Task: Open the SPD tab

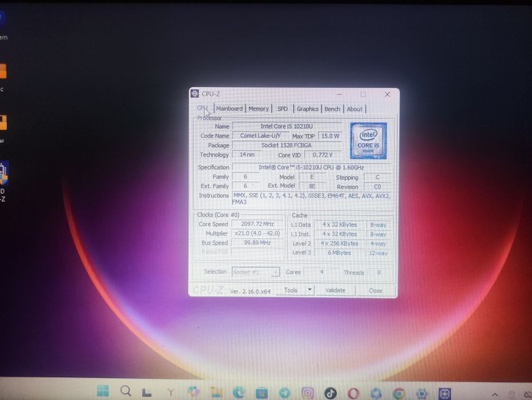Action: click(283, 109)
